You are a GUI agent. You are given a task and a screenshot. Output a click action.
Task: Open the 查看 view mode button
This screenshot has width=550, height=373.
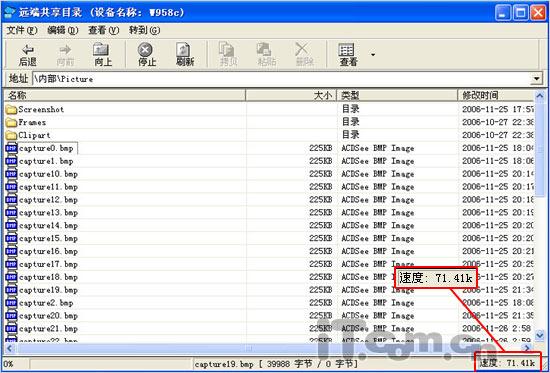pos(348,55)
